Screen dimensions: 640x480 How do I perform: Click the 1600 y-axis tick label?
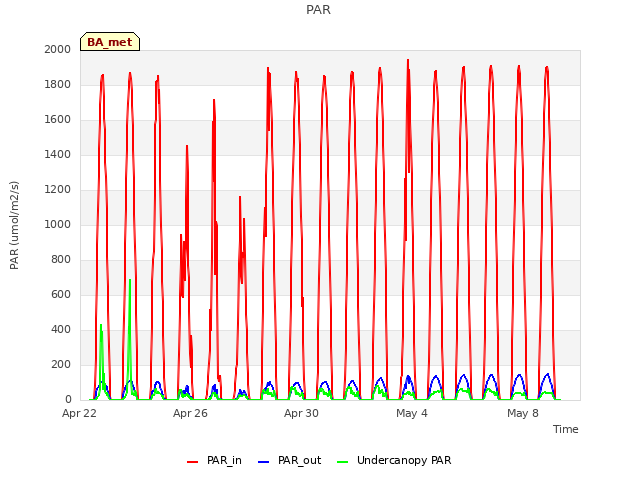point(58,120)
